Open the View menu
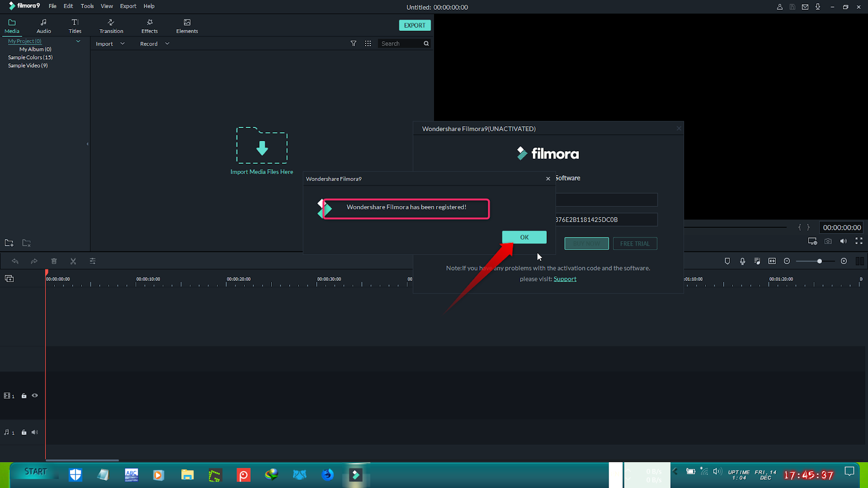 pyautogui.click(x=107, y=6)
